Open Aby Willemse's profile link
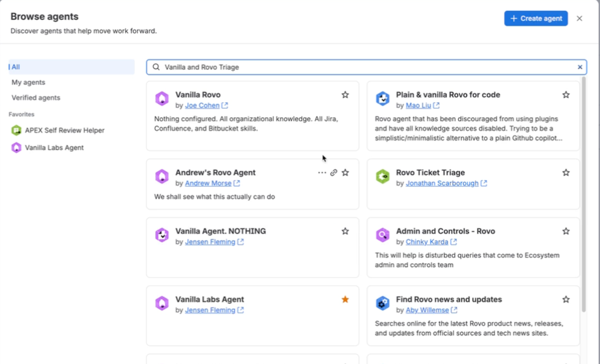This screenshot has width=600, height=364. click(x=427, y=310)
